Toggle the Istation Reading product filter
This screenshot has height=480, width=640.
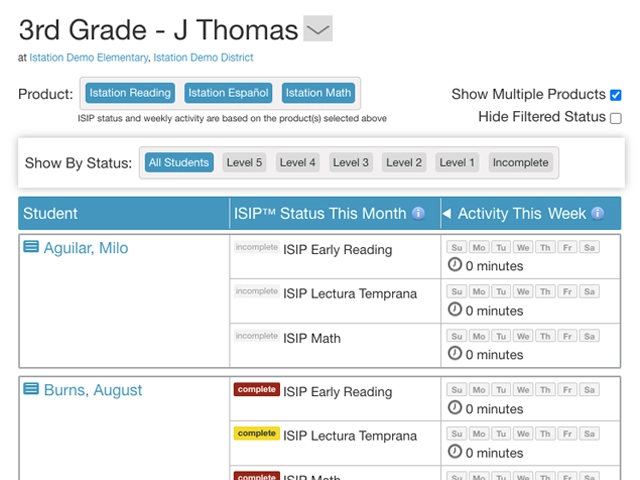tap(130, 93)
